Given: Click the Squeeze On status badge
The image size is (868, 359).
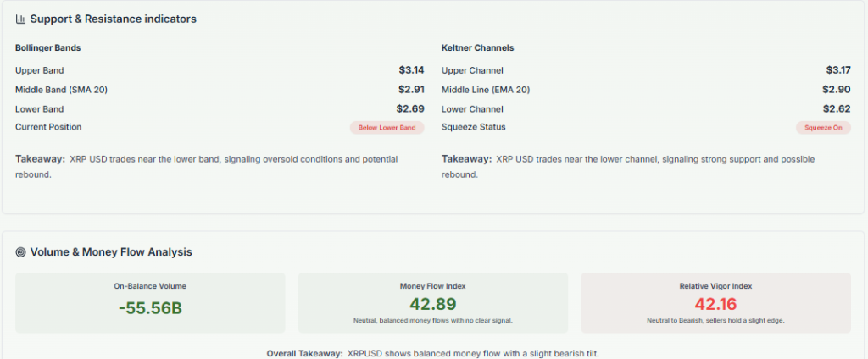Looking at the screenshot, I should [x=822, y=128].
